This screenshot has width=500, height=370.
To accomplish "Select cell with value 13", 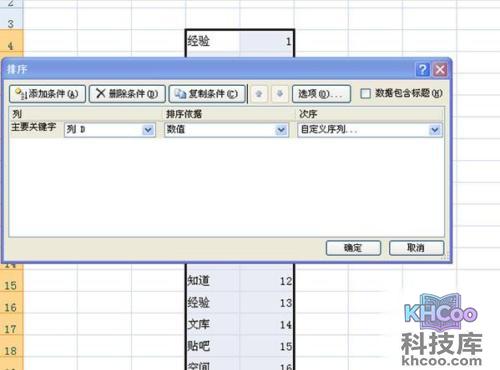I will tap(267, 302).
